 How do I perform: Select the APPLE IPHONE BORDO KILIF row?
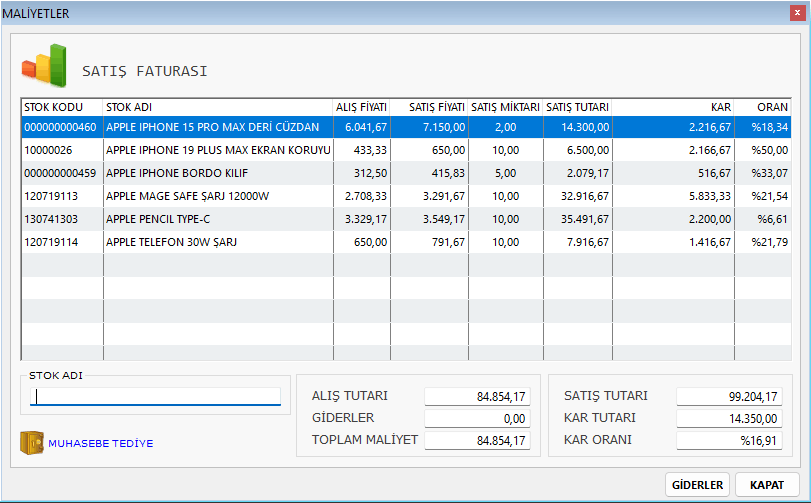(406, 173)
